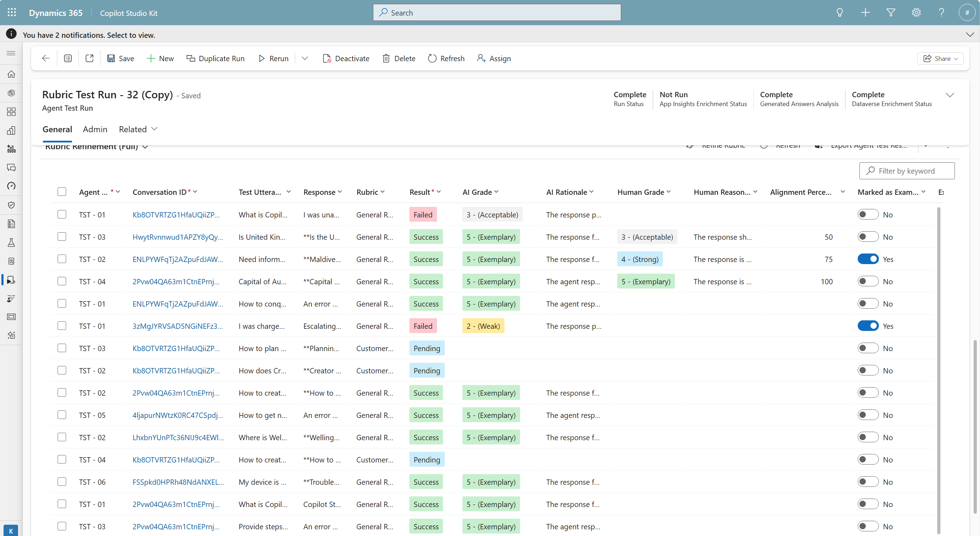Toggle Marked as Example for TST - 02 Maldives row
This screenshot has height=536, width=980.
click(x=868, y=259)
